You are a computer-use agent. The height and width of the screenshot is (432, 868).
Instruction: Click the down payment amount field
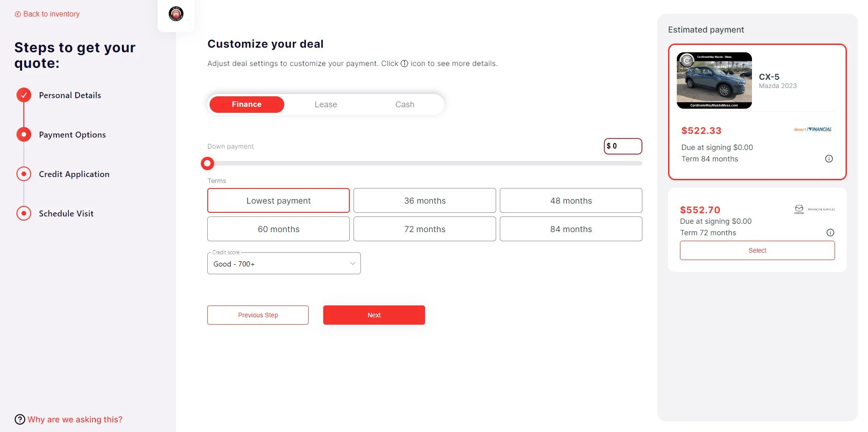[x=623, y=146]
